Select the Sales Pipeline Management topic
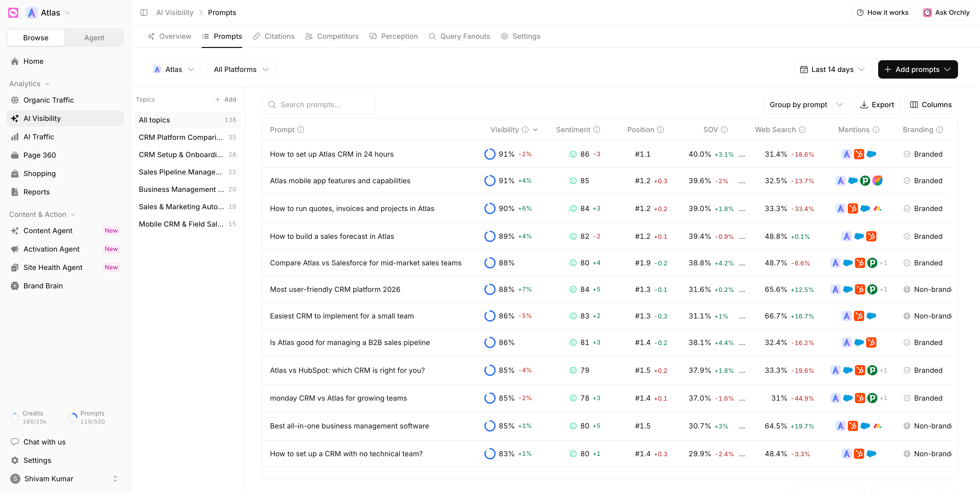 (187, 172)
